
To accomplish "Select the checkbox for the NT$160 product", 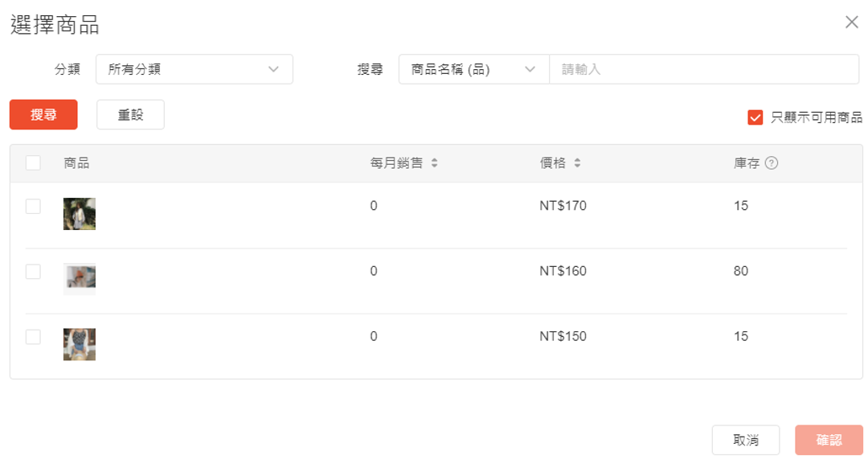I will pos(33,272).
